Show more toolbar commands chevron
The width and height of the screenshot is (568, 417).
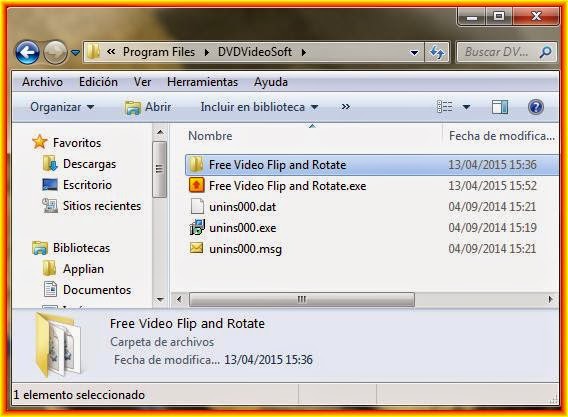coord(346,107)
